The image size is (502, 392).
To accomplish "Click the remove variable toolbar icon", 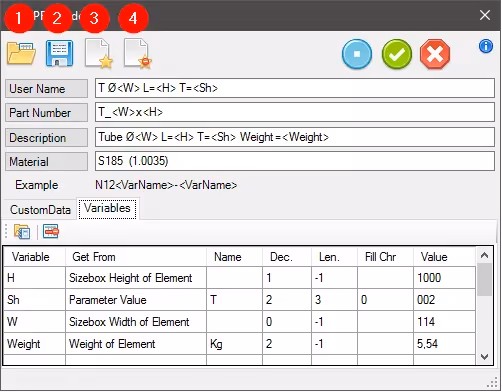I will click(x=51, y=231).
